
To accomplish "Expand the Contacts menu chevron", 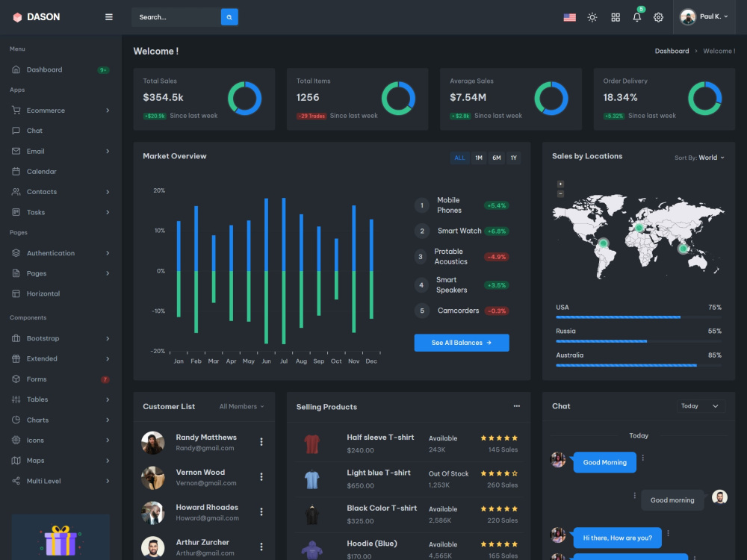I will (108, 192).
